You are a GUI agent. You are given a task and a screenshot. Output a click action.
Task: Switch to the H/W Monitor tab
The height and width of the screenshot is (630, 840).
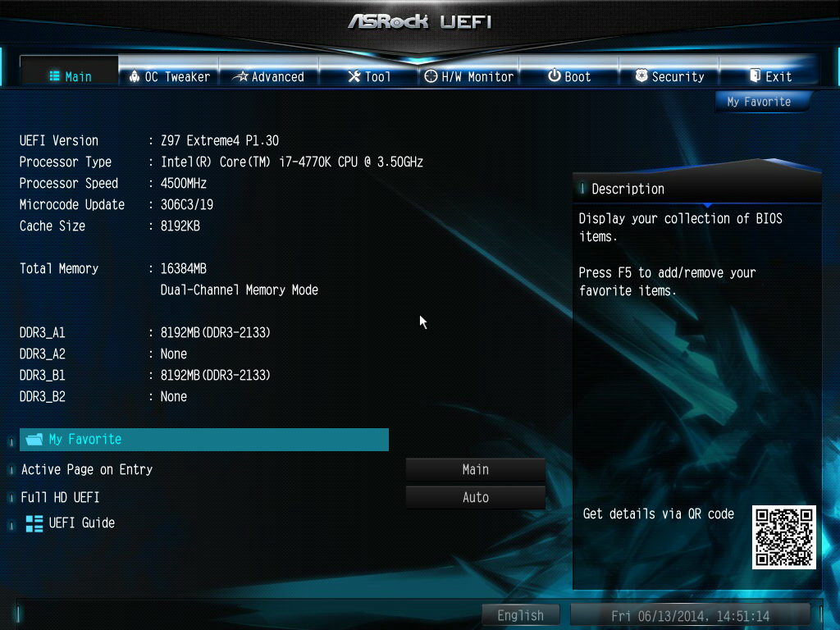pos(469,76)
